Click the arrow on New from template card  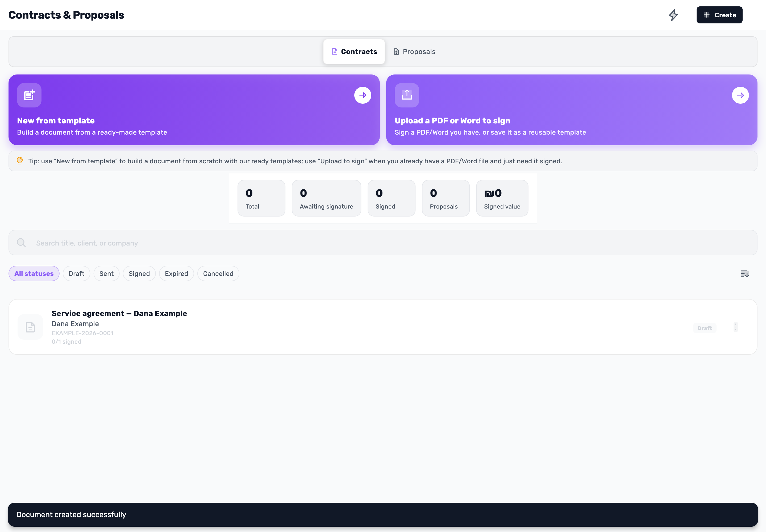click(x=363, y=95)
